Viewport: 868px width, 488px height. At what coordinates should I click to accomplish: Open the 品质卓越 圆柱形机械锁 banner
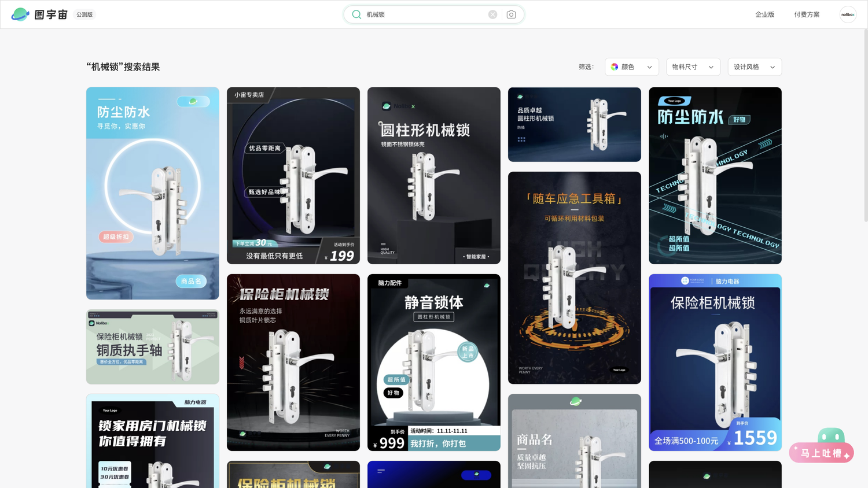(x=575, y=124)
